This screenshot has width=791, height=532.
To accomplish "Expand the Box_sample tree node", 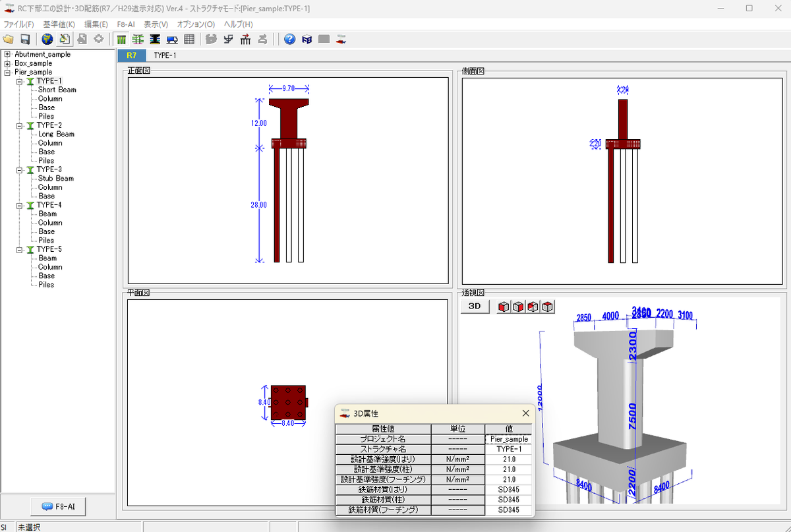I will coord(7,63).
